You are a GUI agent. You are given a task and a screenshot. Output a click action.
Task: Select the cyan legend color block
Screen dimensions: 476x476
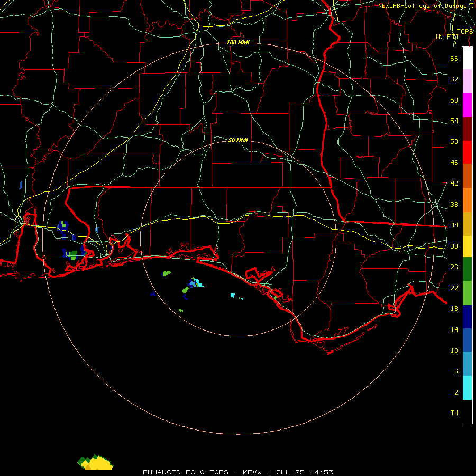click(467, 388)
